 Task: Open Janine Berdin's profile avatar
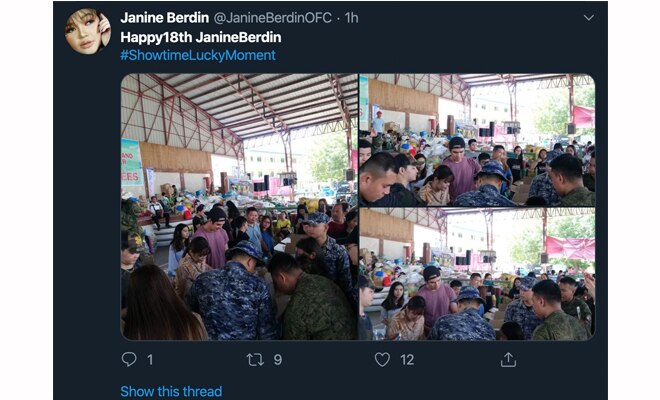click(x=88, y=32)
